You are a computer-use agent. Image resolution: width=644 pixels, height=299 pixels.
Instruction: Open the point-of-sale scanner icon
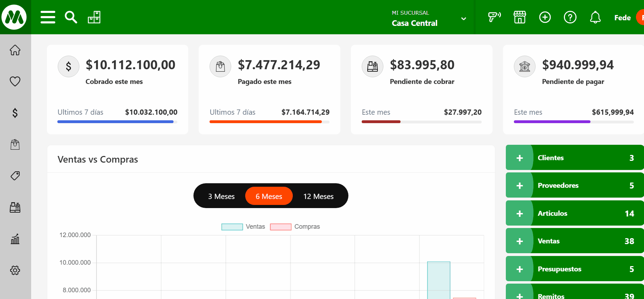[494, 17]
